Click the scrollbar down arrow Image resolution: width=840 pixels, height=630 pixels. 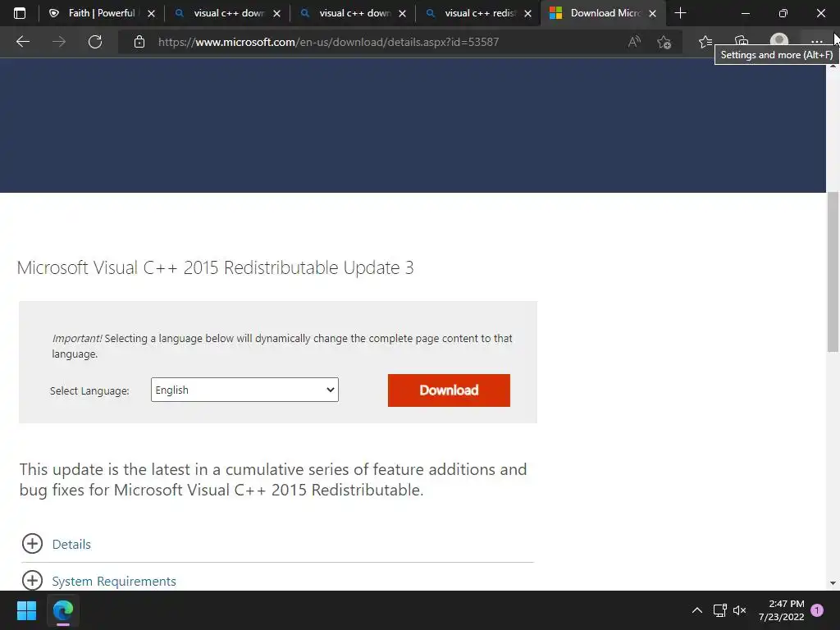(833, 583)
